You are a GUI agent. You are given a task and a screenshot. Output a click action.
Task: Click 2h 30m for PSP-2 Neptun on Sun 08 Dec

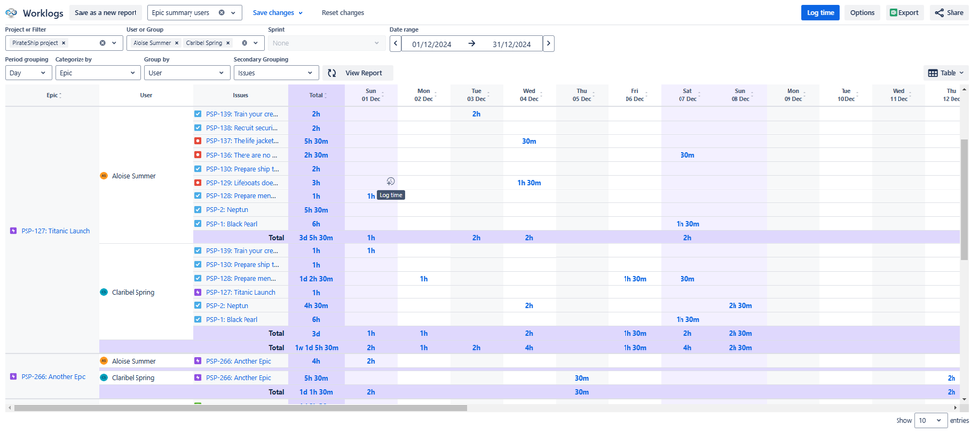coord(740,305)
